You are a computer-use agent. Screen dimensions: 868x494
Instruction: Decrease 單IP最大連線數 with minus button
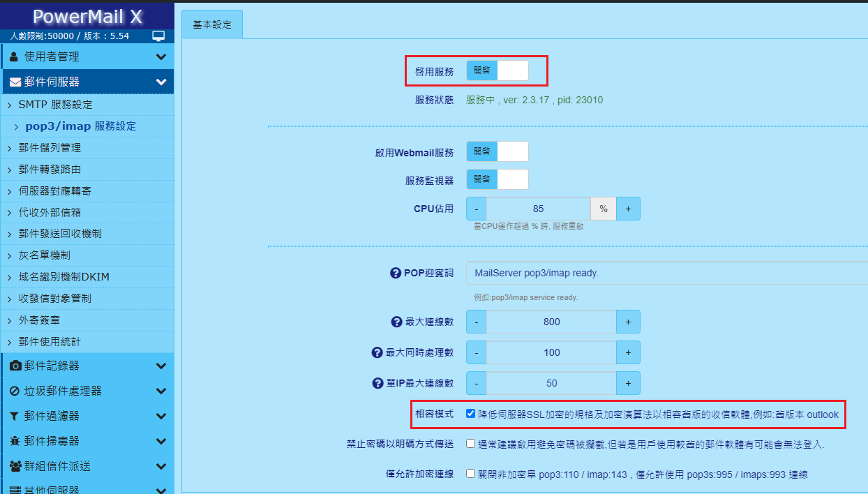477,383
